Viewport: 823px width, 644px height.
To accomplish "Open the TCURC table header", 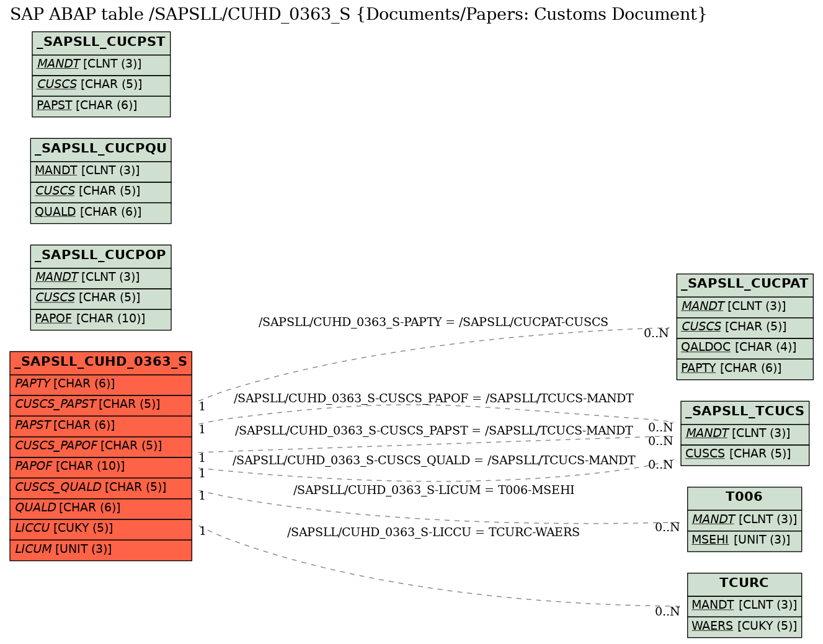I will (x=744, y=584).
